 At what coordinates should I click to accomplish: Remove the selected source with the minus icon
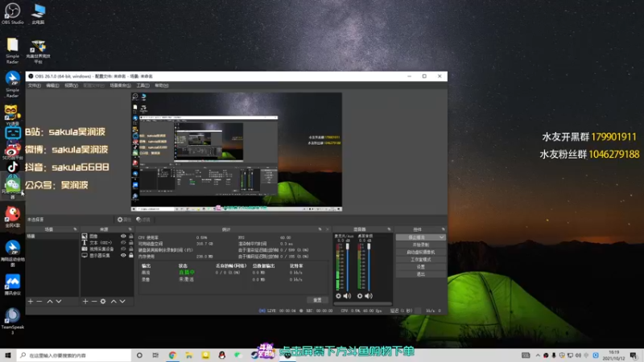pyautogui.click(x=94, y=301)
